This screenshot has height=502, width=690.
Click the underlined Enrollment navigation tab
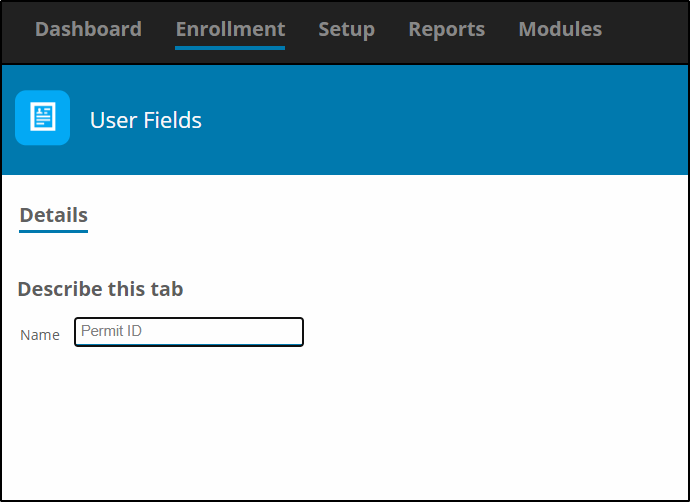click(x=230, y=29)
